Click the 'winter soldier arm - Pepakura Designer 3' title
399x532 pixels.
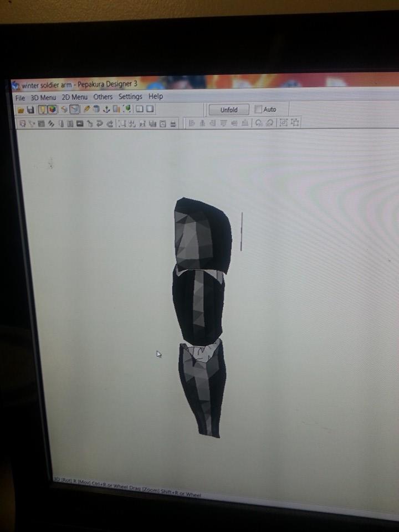[x=80, y=84]
